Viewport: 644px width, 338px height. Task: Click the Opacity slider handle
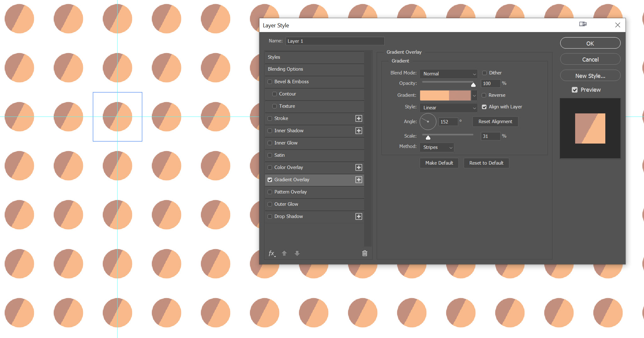(473, 84)
